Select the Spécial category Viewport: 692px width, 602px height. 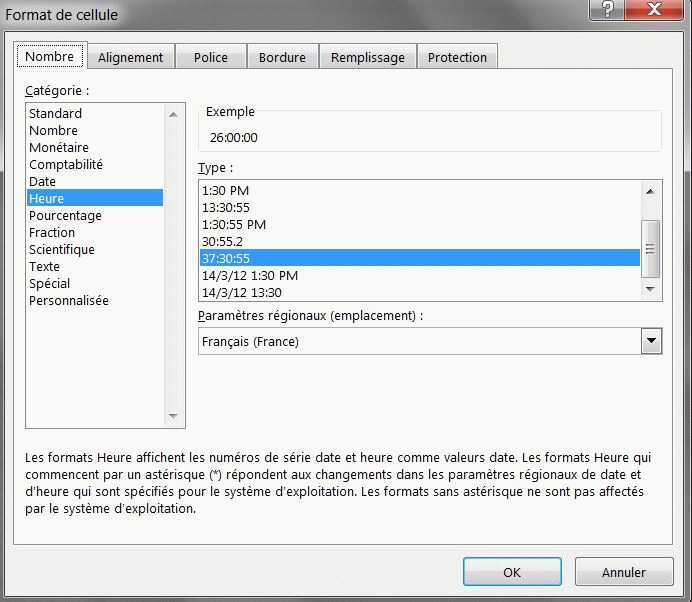tap(94, 283)
